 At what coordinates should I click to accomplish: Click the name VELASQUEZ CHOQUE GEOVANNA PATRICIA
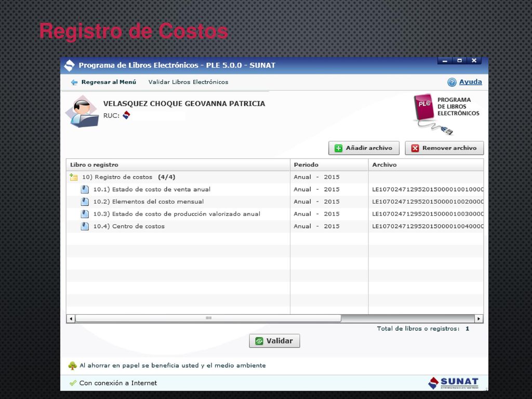pos(184,104)
